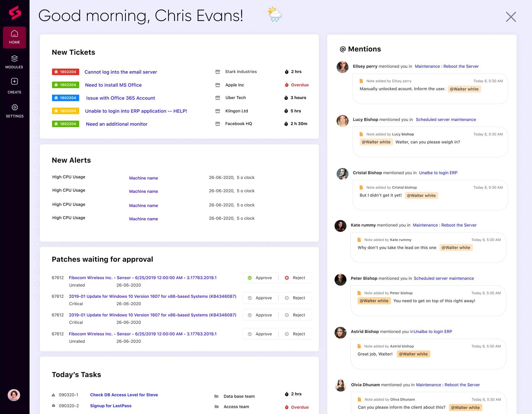Open Scheduled server maintenance from Lucy Bishop
Viewport: 532px width, 414px height.
point(446,119)
